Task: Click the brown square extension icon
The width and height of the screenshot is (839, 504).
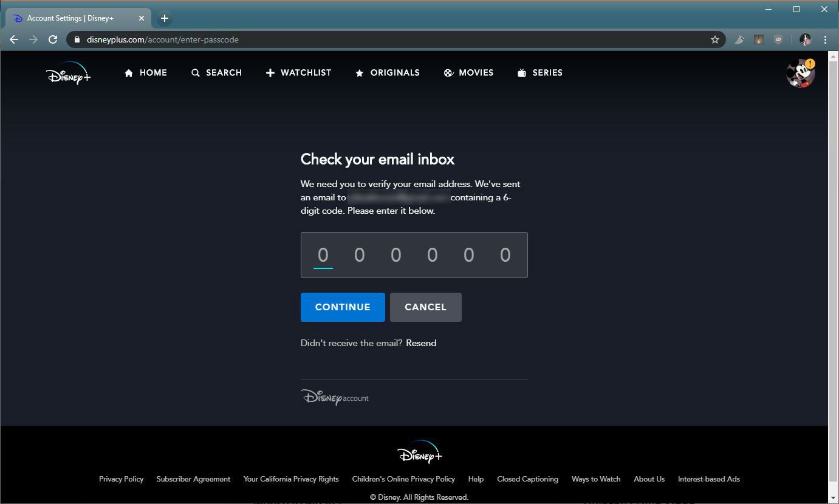Action: pos(759,39)
